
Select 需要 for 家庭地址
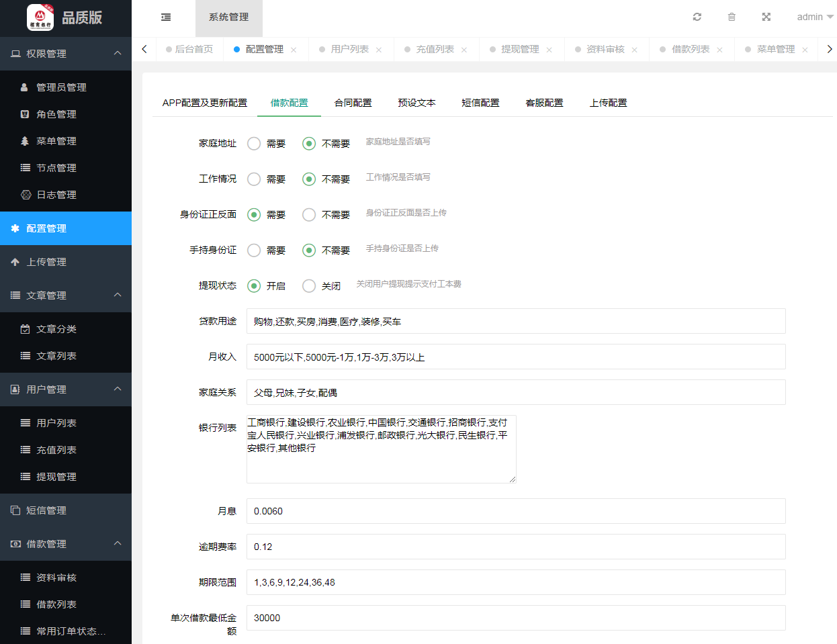pos(254,144)
